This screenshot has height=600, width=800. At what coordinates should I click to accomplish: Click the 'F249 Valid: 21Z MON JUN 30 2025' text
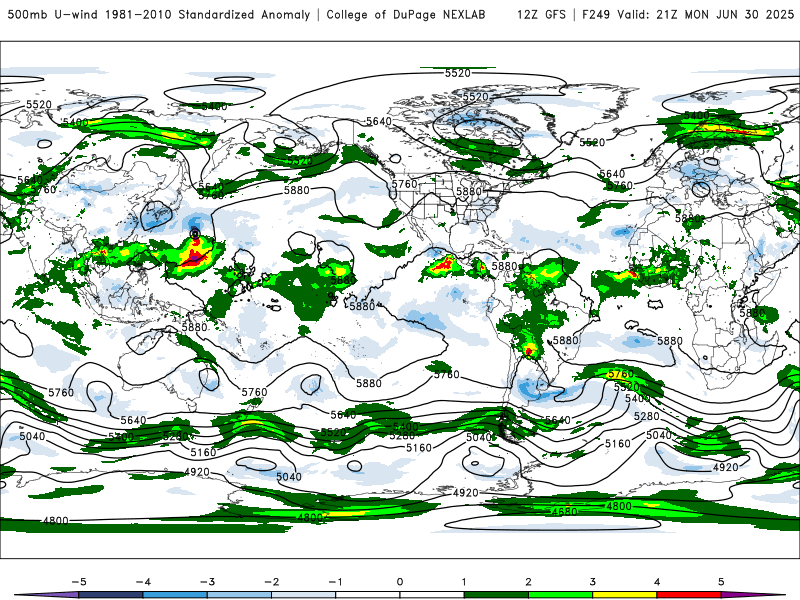(688, 15)
